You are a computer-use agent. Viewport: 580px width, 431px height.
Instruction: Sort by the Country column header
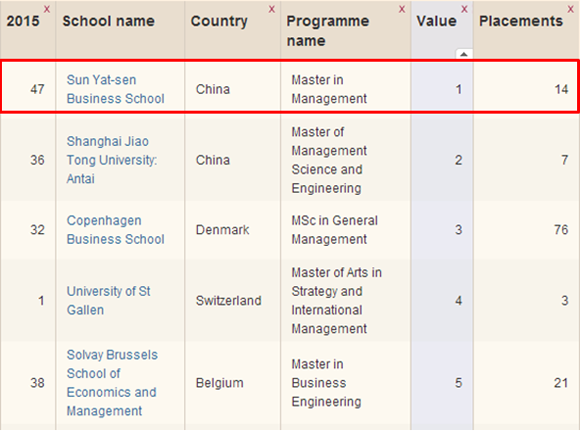coord(219,21)
